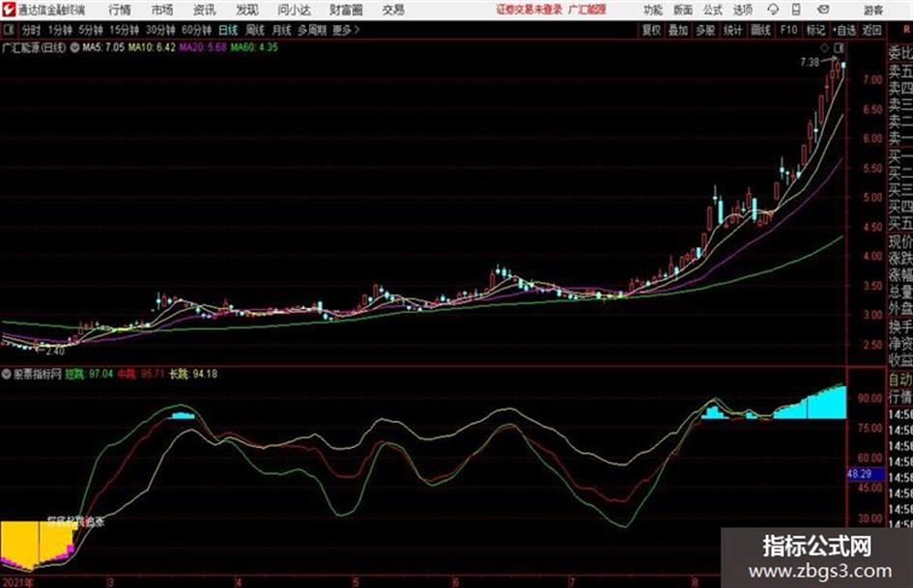This screenshot has width=913, height=588.
Task: Click the 标记 mark button
Action: (815, 30)
